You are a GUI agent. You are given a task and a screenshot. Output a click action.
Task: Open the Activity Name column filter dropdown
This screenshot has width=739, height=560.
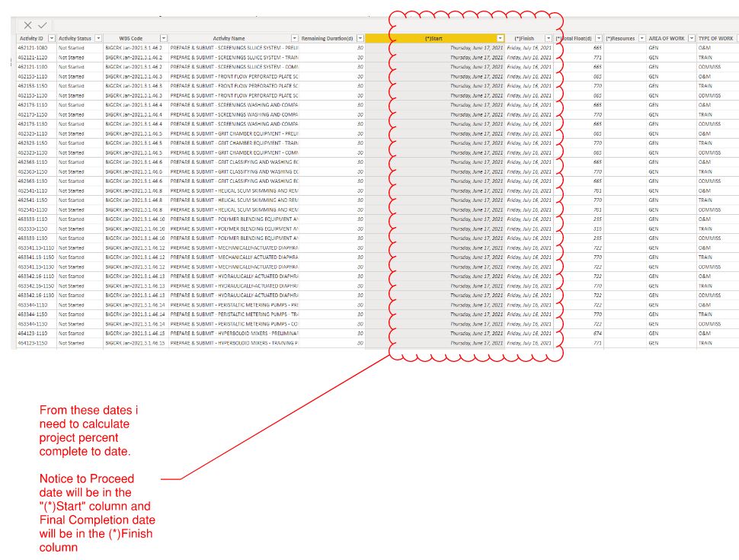coord(295,38)
